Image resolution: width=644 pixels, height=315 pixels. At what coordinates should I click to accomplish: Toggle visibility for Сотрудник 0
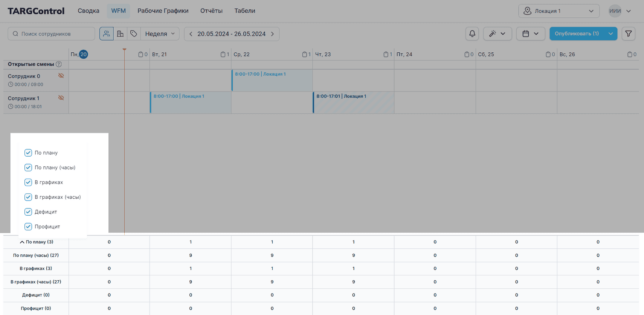tap(61, 76)
